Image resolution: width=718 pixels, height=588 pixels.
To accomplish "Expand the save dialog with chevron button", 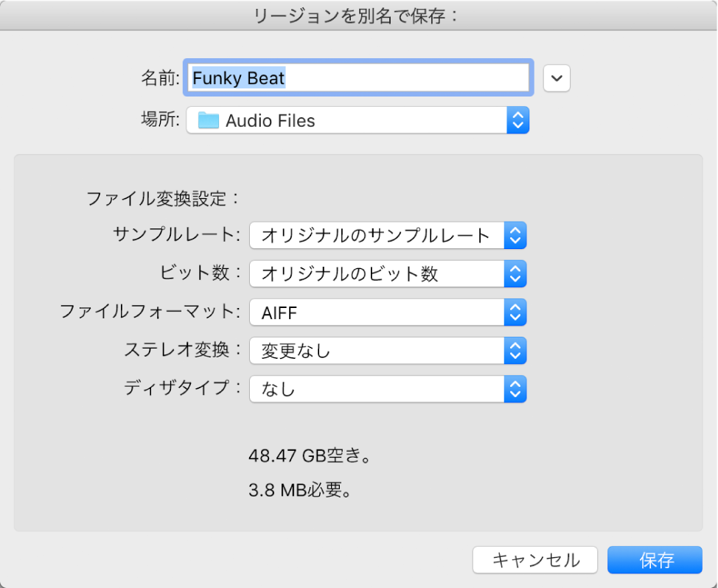I will point(557,78).
